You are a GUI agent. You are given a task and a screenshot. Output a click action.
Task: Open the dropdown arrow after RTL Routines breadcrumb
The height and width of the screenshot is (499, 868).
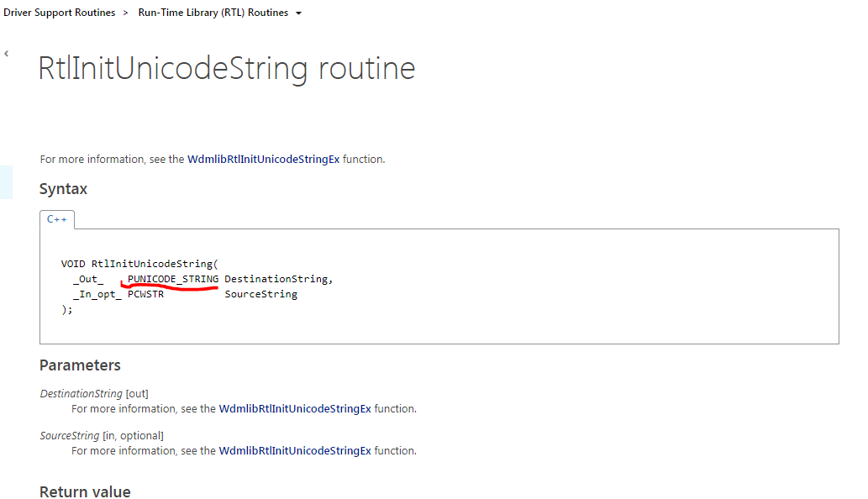pyautogui.click(x=299, y=13)
